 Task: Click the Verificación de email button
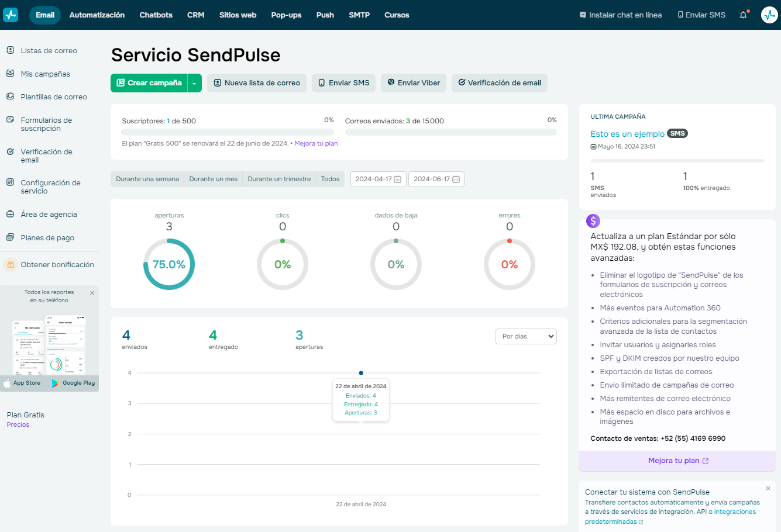[x=499, y=83]
